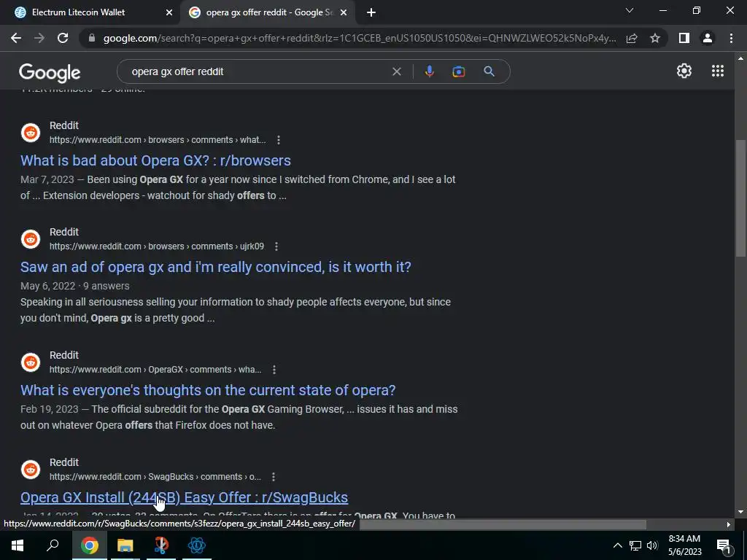The height and width of the screenshot is (560, 747).
Task: Open the tab search chevron
Action: click(630, 10)
